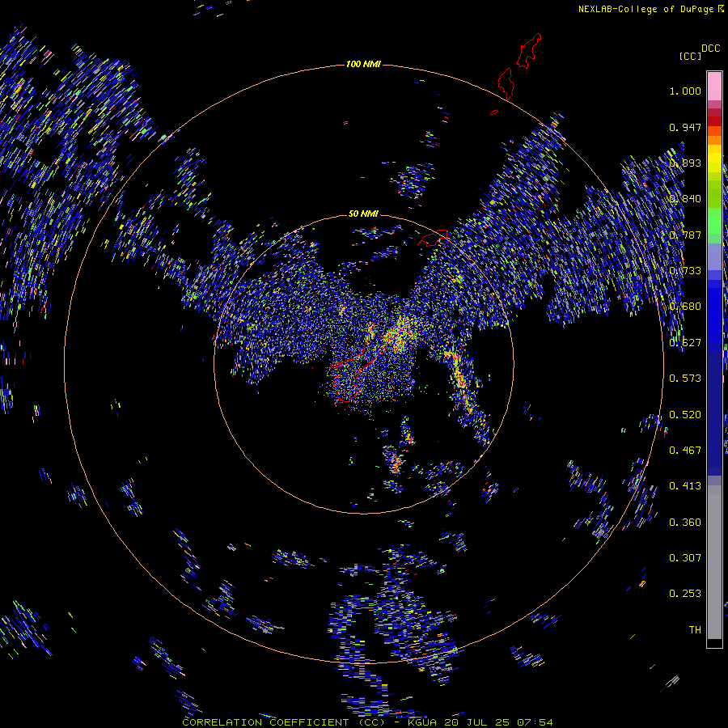
Task: Select the 0.253 value on the color scale
Action: click(x=685, y=594)
